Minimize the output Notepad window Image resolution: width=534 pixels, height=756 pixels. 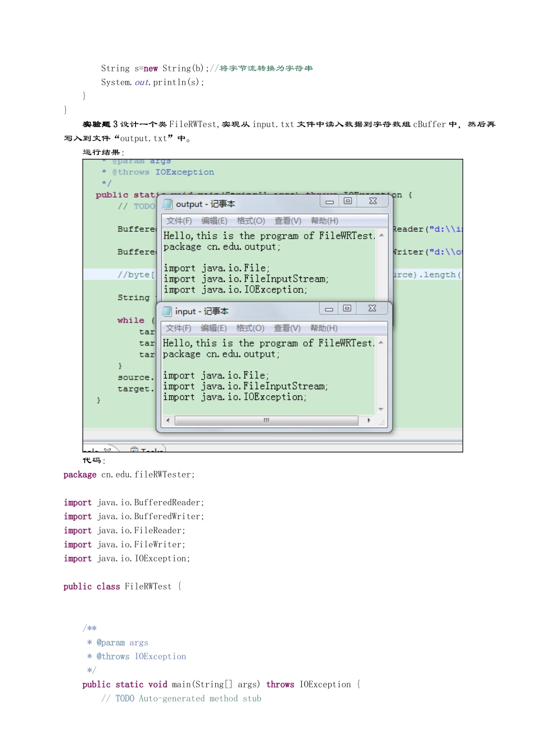329,201
